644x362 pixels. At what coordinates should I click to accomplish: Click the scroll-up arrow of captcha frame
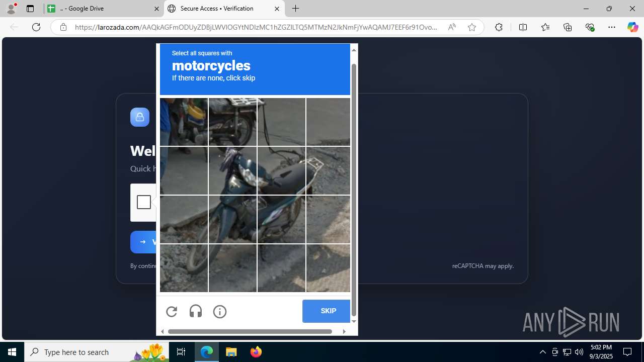[354, 50]
